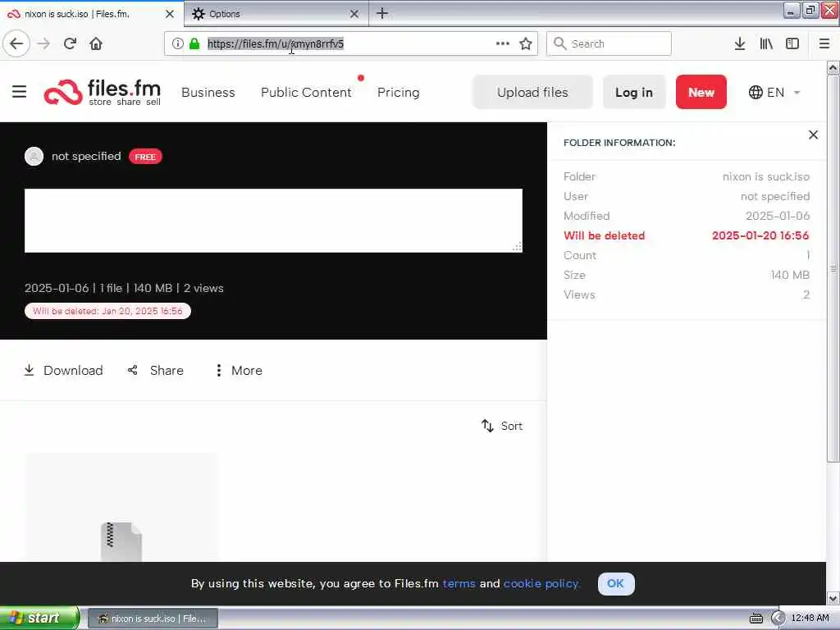Click the page vertical scrollbar thumb
Image resolution: width=840 pixels, height=630 pixels.
[x=833, y=268]
